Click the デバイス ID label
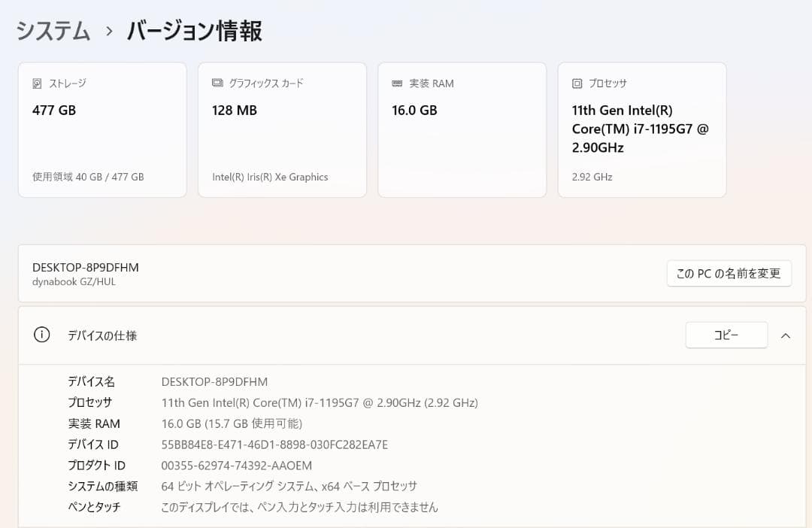This screenshot has width=812, height=528. [x=93, y=445]
